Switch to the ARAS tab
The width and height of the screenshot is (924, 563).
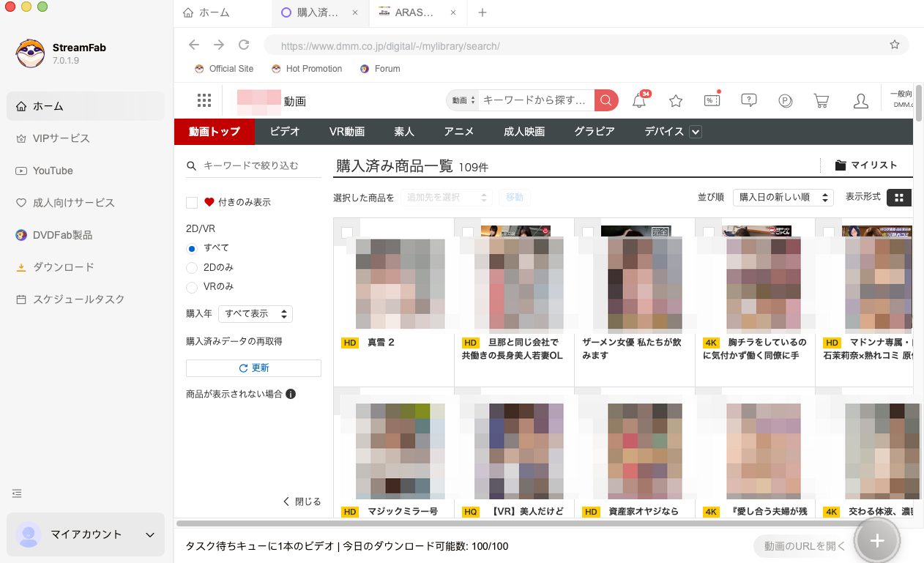pyautogui.click(x=418, y=12)
